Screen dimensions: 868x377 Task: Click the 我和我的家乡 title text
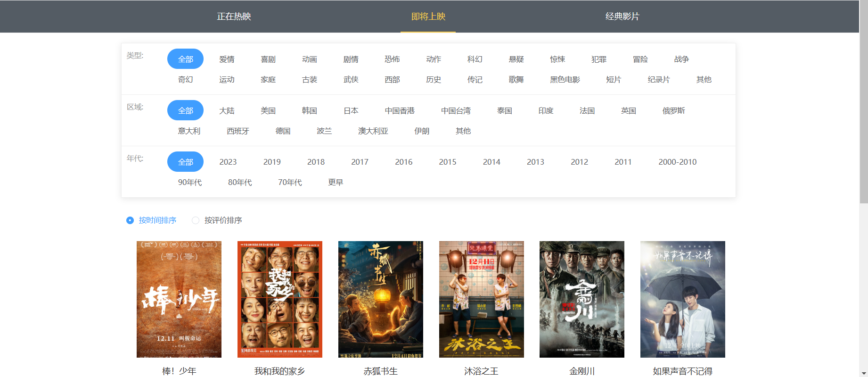[280, 371]
